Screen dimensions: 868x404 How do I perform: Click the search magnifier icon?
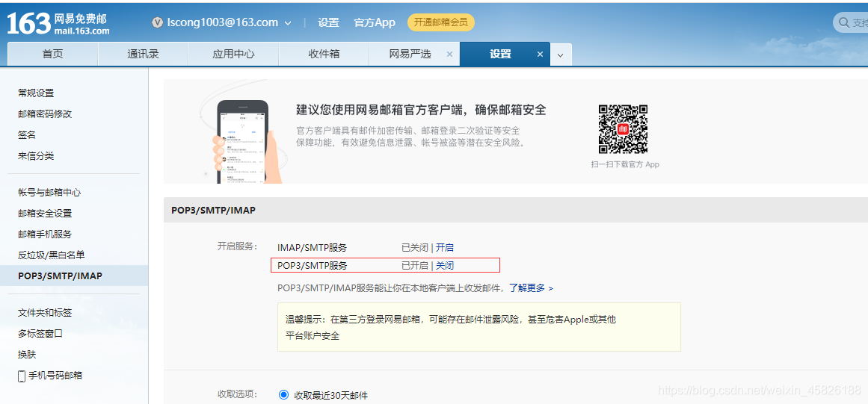pyautogui.click(x=844, y=23)
